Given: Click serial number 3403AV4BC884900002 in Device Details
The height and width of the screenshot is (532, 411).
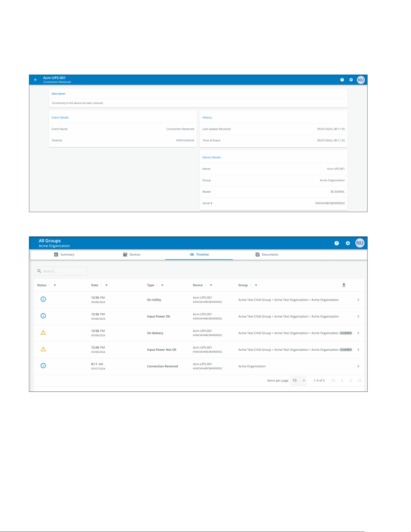Looking at the screenshot, I should click(x=330, y=203).
